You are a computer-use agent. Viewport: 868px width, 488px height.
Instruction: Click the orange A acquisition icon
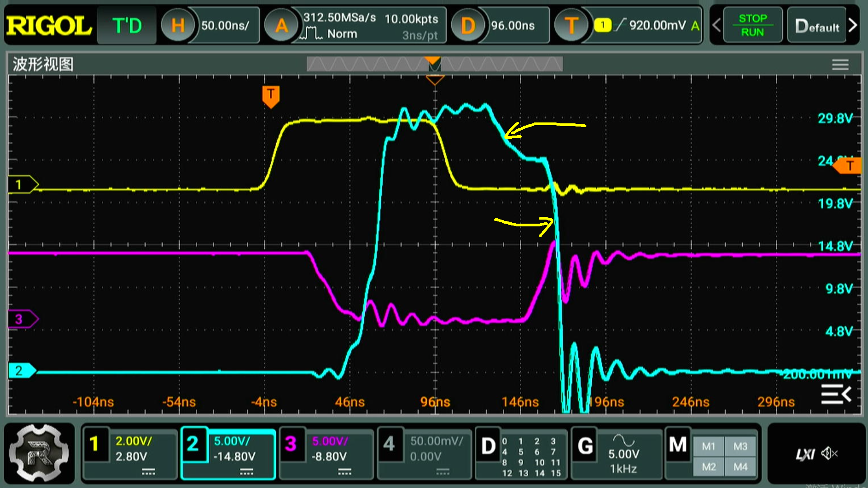tap(281, 26)
